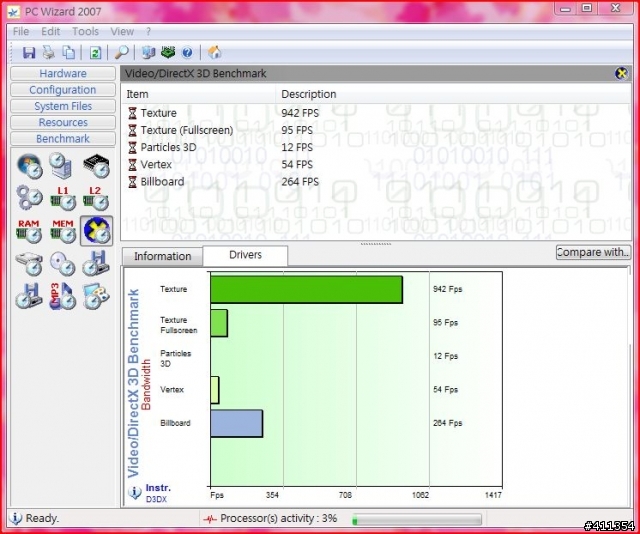Click the Print toolbar icon

pyautogui.click(x=49, y=52)
